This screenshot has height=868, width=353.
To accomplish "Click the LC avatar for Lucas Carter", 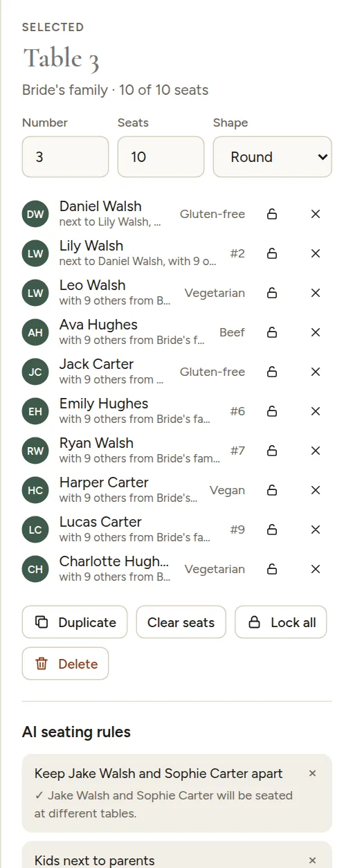I will tap(35, 530).
